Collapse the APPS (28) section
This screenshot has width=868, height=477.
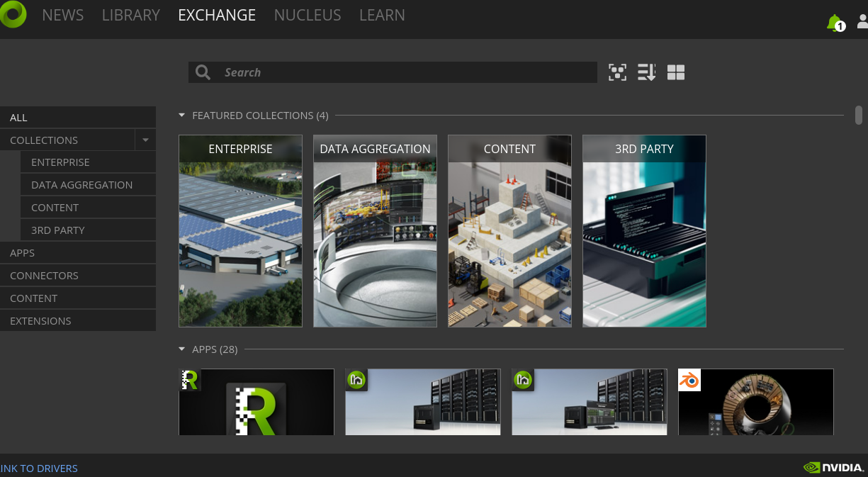pyautogui.click(x=182, y=349)
